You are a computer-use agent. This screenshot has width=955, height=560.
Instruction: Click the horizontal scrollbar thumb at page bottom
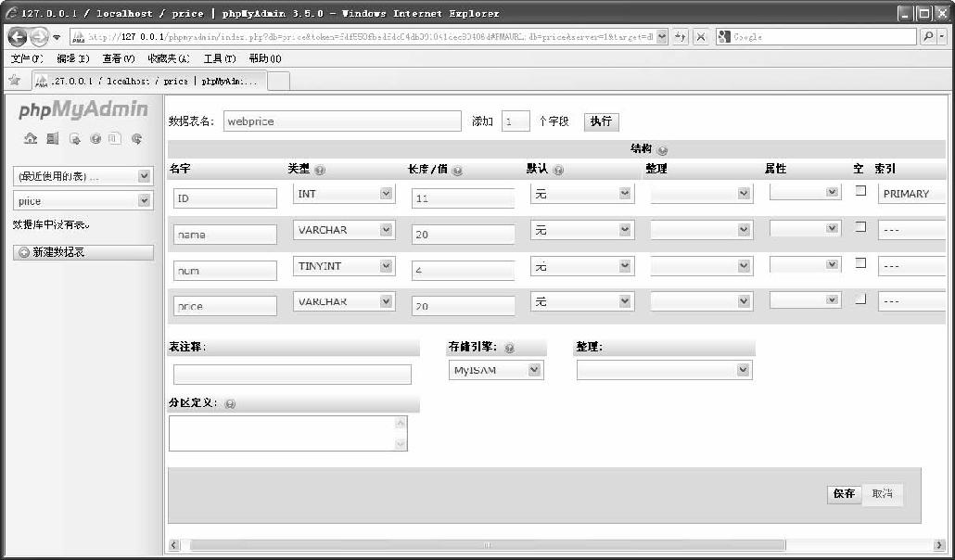488,545
